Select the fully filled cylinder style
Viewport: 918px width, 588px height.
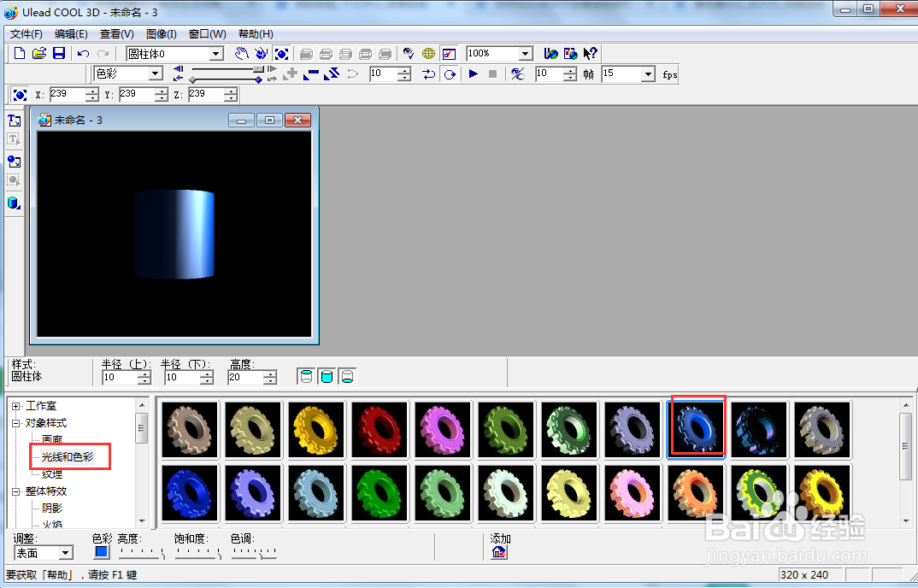(x=327, y=377)
